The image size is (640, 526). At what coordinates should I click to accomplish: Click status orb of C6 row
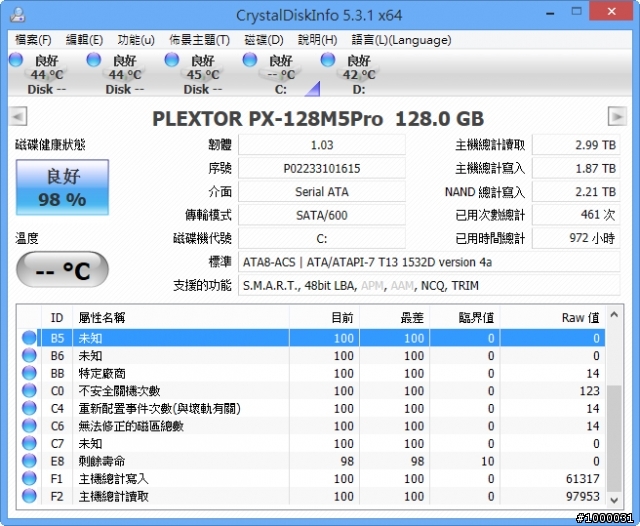tap(29, 426)
